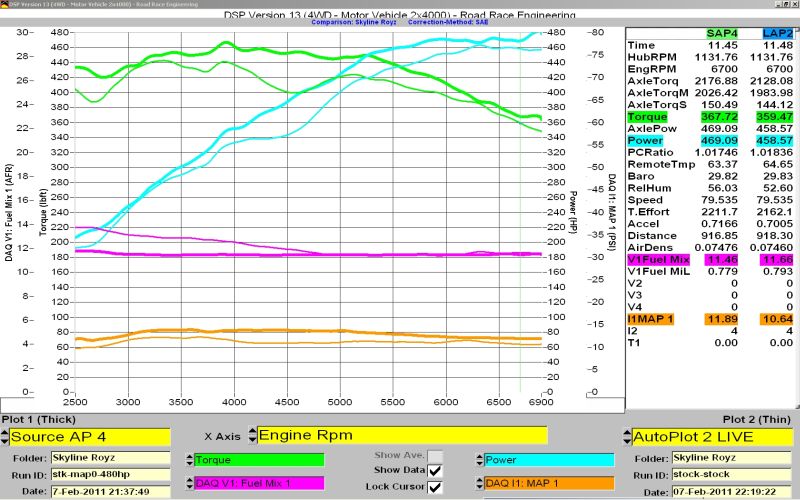
Task: Click the Baro row label
Action: 641,176
